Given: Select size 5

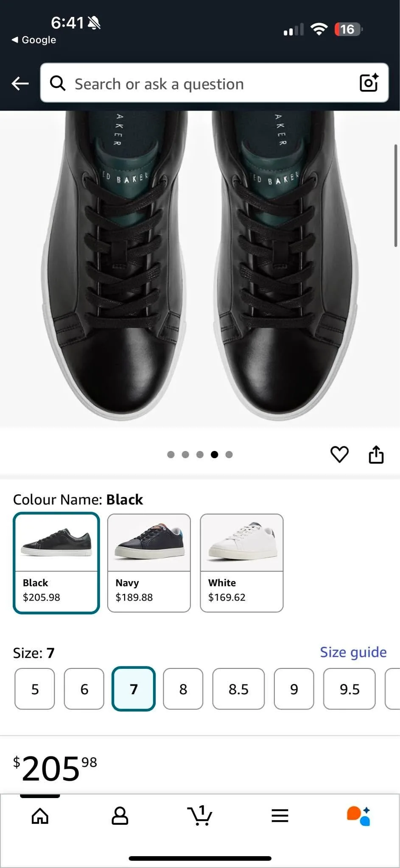Looking at the screenshot, I should [35, 689].
